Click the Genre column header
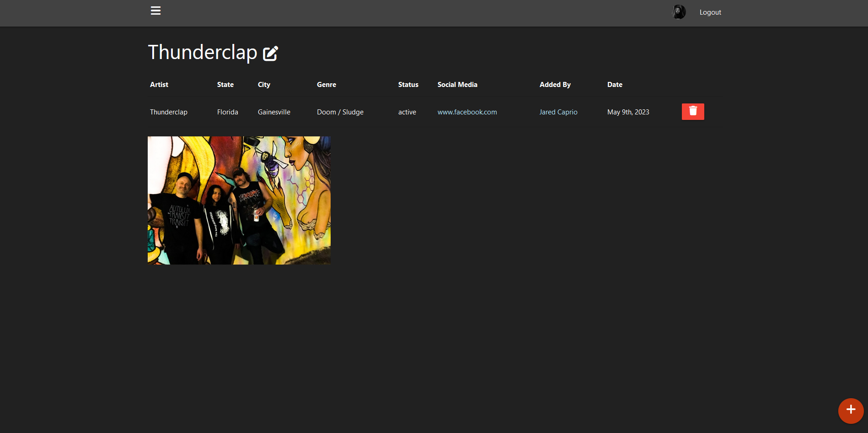This screenshot has height=433, width=868. (x=327, y=85)
